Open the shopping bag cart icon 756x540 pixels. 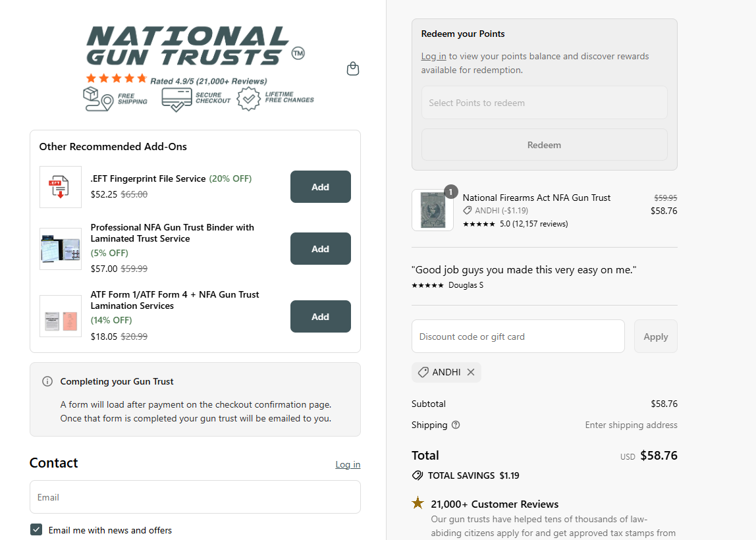tap(353, 69)
